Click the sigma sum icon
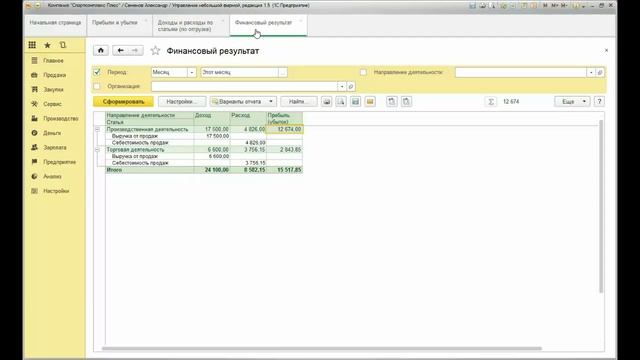Screen dimensions: 640x360 click(x=491, y=102)
